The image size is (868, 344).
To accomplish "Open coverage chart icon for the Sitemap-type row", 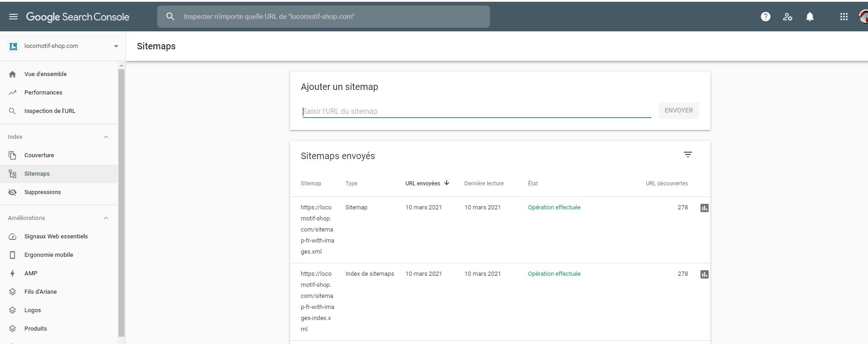I will point(704,208).
